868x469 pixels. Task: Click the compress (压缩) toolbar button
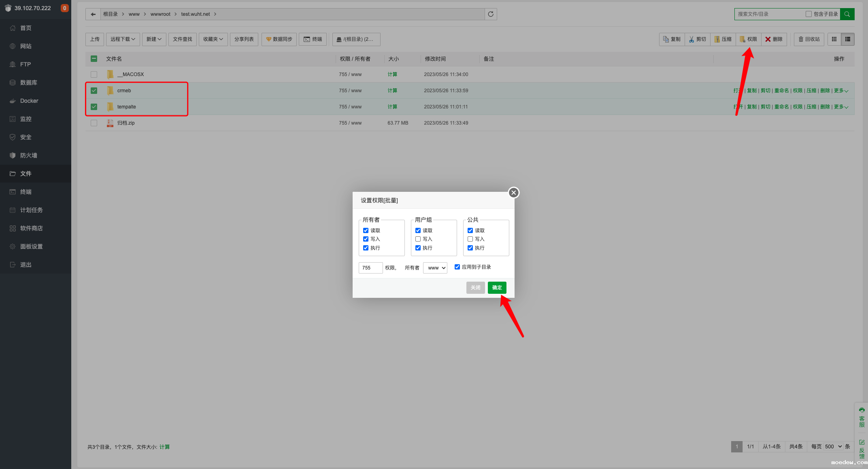point(723,39)
